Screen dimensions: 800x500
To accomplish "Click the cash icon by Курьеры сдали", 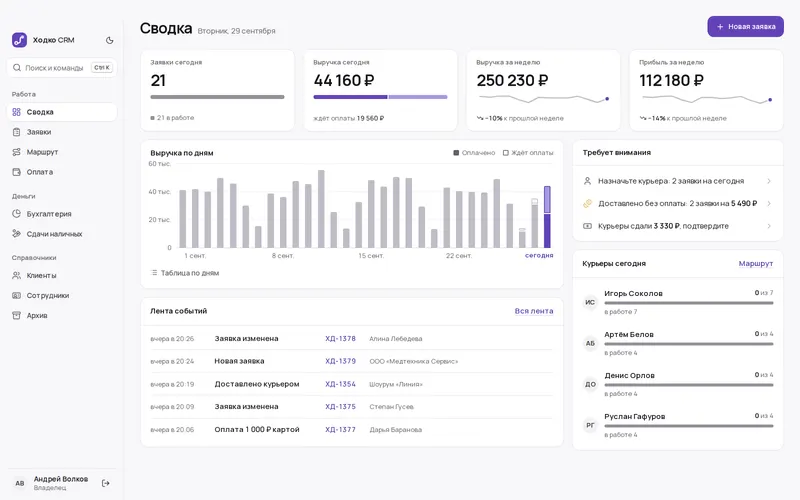I will click(x=587, y=226).
